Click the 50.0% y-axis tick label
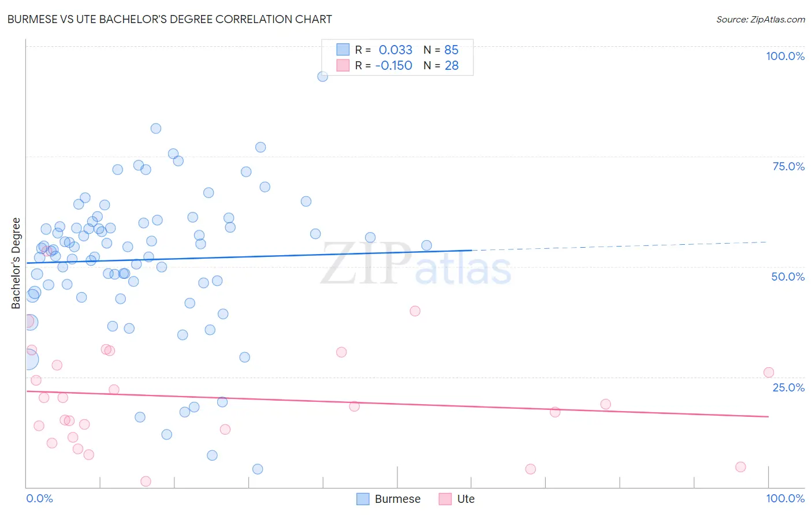This screenshot has height=515, width=812. click(788, 277)
